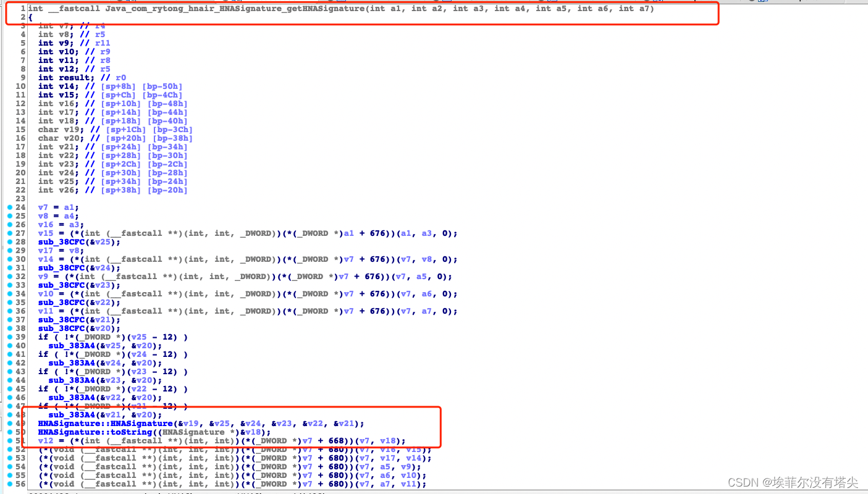The height and width of the screenshot is (494, 868).
Task: Click the 'if ( !*(_DWORD *)(v22 - 12) )' condition
Action: [112, 389]
